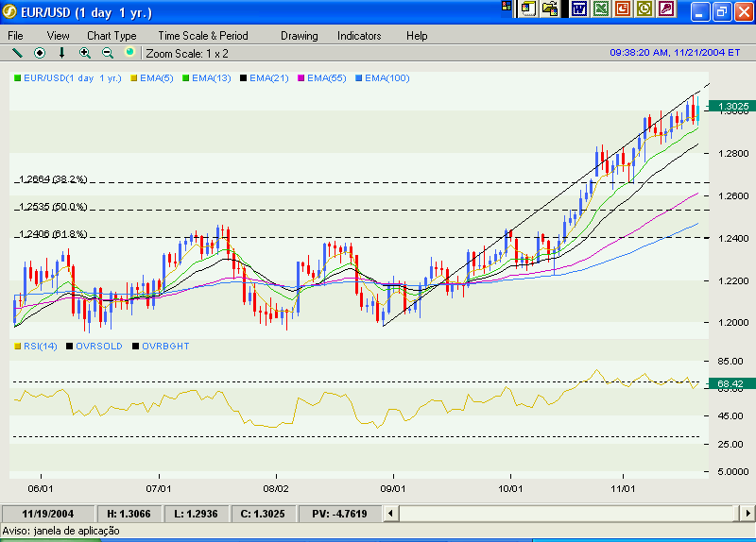Image resolution: width=756 pixels, height=542 pixels.
Task: Click the green globe refresh icon
Action: (x=129, y=53)
